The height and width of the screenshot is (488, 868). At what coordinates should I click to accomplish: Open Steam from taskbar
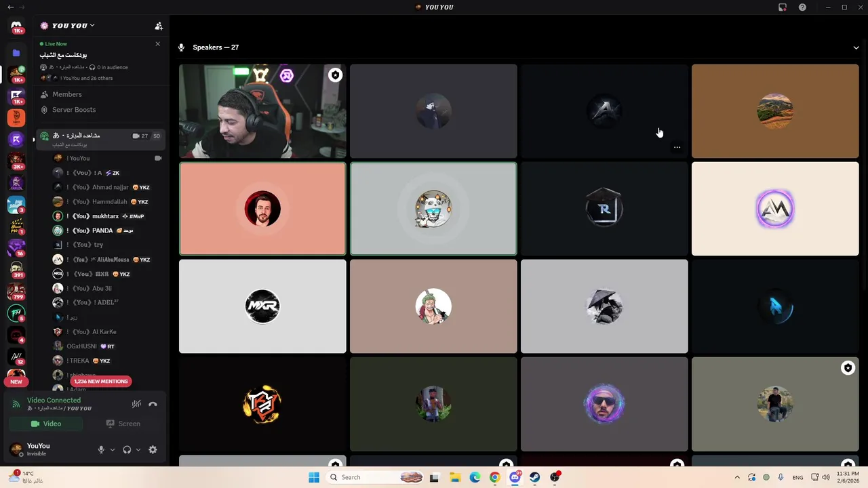(535, 477)
